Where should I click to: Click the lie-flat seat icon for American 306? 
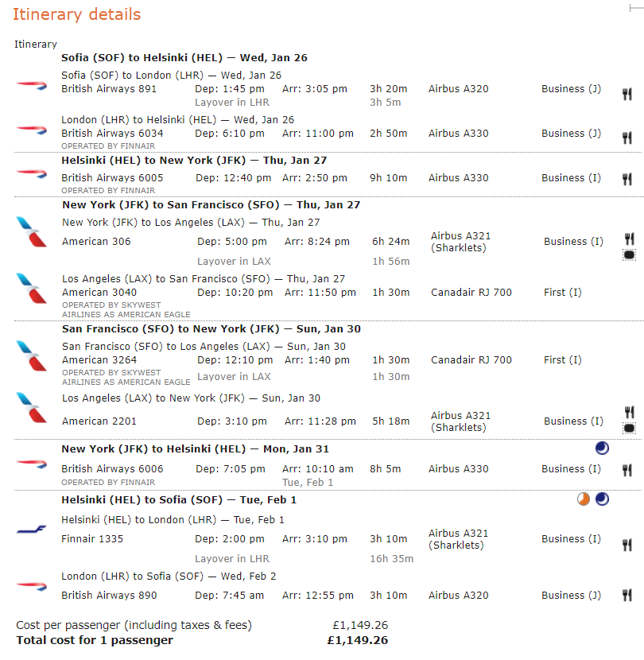(x=629, y=255)
